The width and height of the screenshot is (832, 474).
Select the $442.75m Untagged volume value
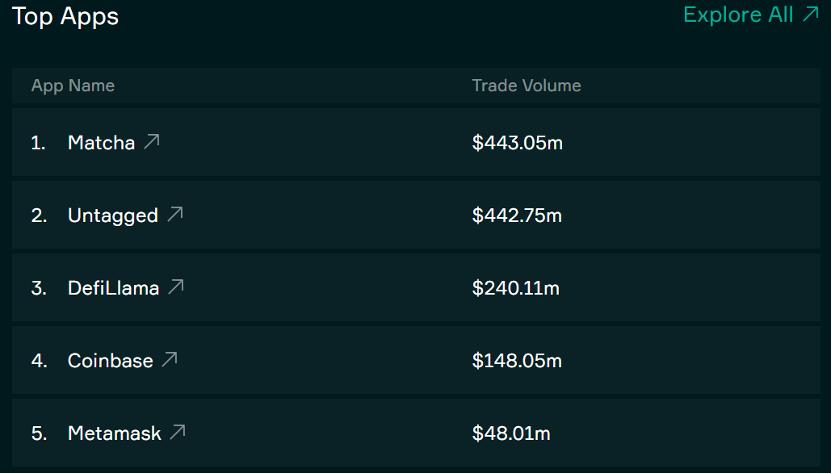point(517,216)
